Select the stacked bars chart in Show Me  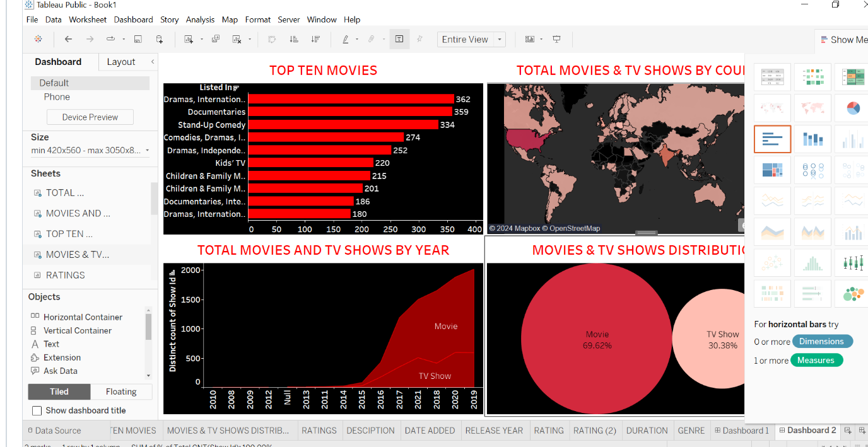(812, 139)
